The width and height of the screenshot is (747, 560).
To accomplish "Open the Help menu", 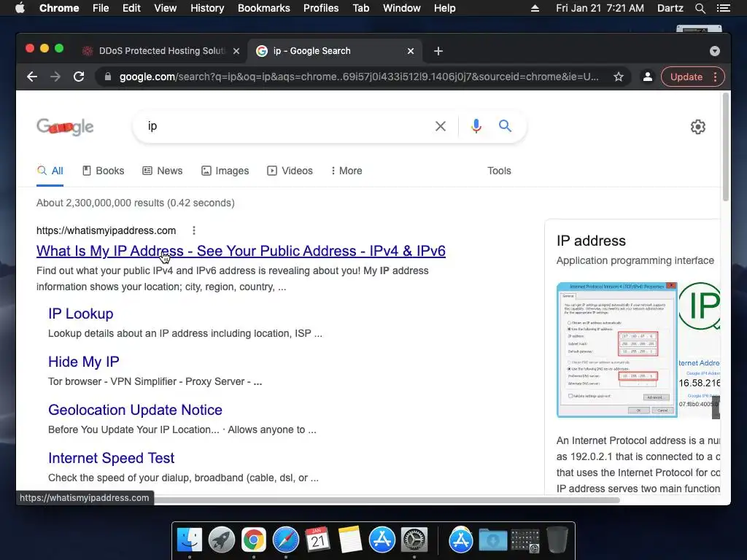I will pos(444,8).
